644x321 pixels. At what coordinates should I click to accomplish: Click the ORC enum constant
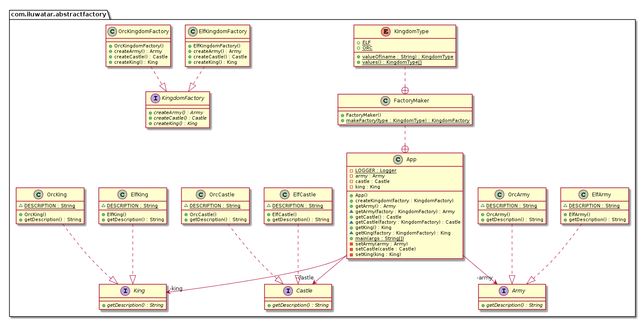(x=367, y=48)
